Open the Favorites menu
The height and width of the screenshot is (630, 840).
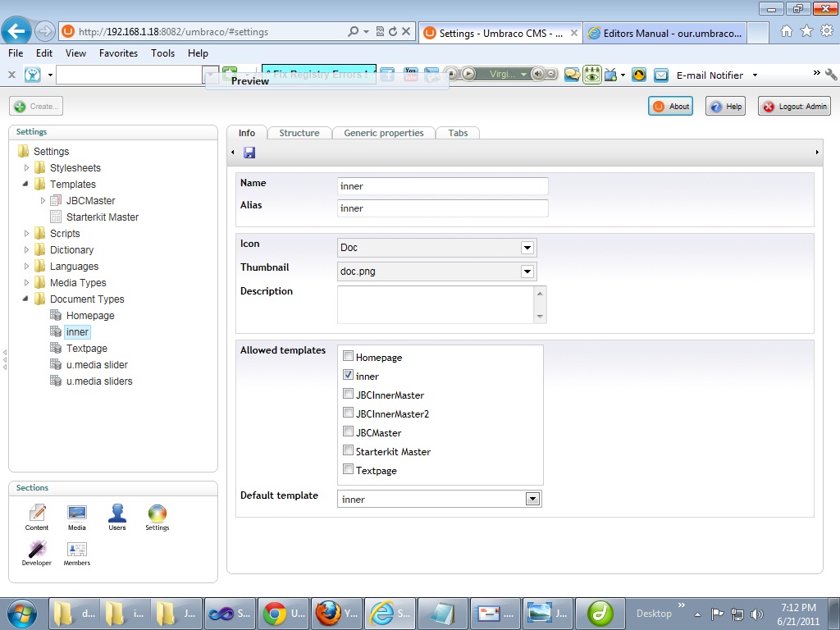(x=118, y=53)
